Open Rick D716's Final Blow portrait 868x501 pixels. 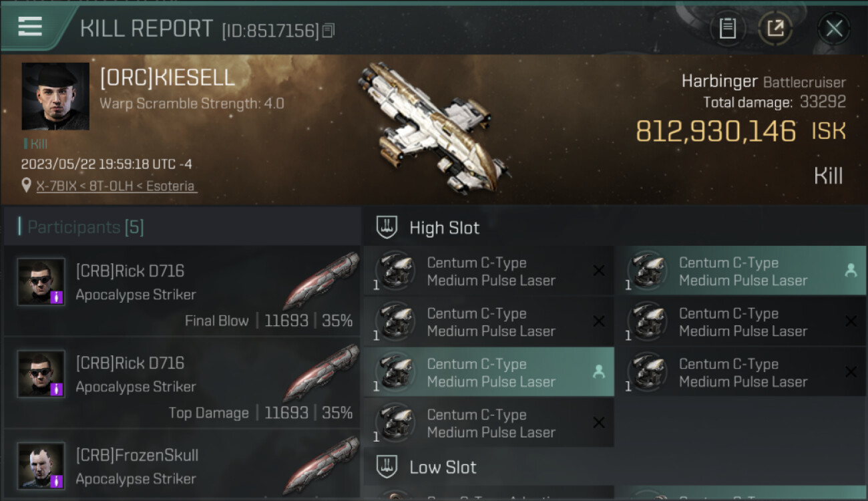point(41,282)
